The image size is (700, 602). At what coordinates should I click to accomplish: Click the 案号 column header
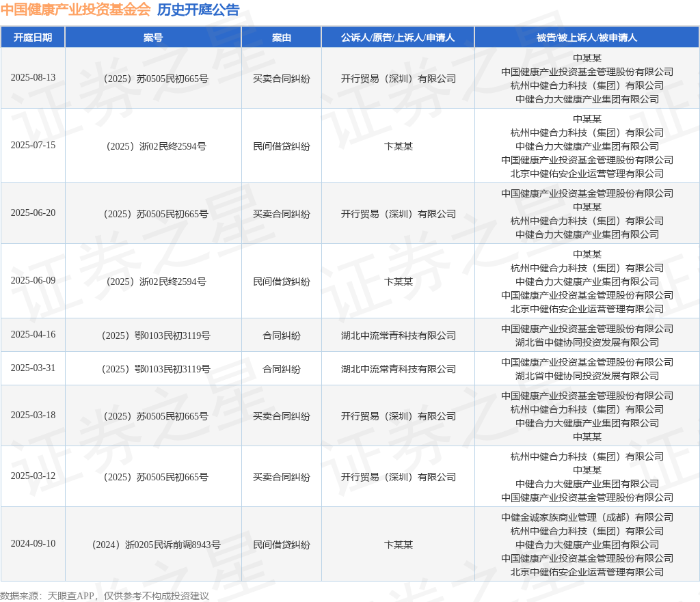click(153, 38)
